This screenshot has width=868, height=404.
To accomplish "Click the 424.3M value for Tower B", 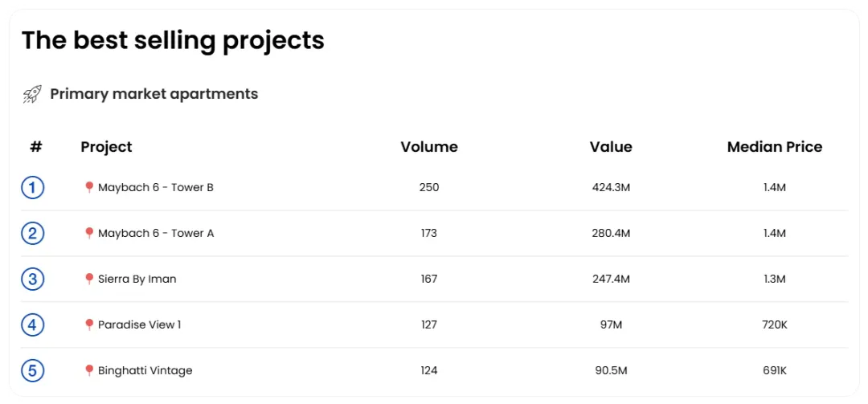I will [x=611, y=188].
